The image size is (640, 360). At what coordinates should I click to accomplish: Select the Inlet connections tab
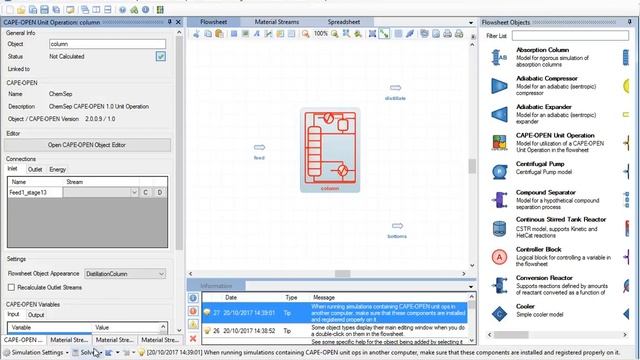[x=13, y=169]
